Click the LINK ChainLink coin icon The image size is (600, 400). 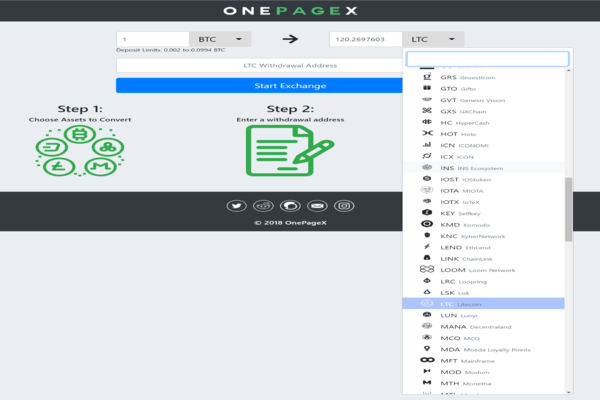(x=427, y=258)
